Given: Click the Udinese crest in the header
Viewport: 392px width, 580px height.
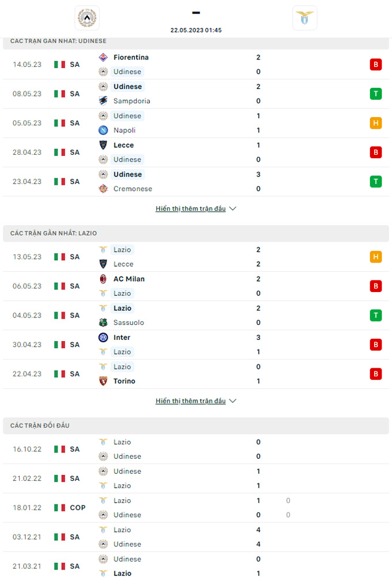Looking at the screenshot, I should click(87, 18).
